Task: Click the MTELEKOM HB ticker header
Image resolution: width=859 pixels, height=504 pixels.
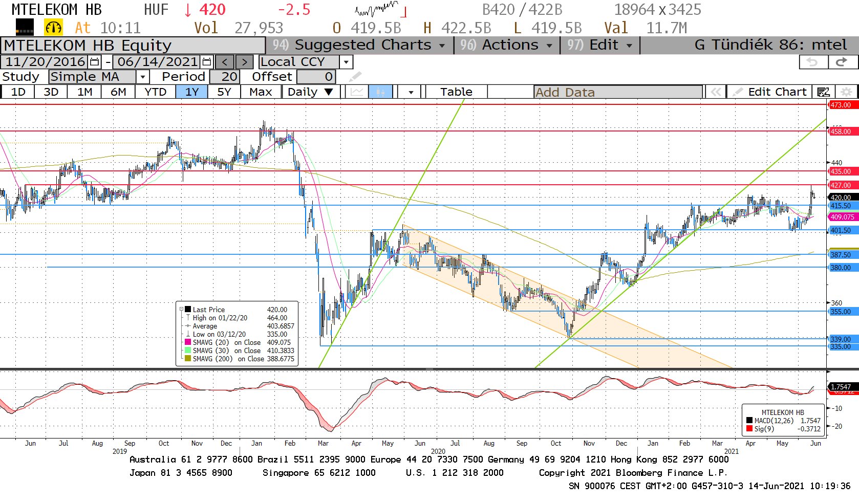Action: click(56, 10)
